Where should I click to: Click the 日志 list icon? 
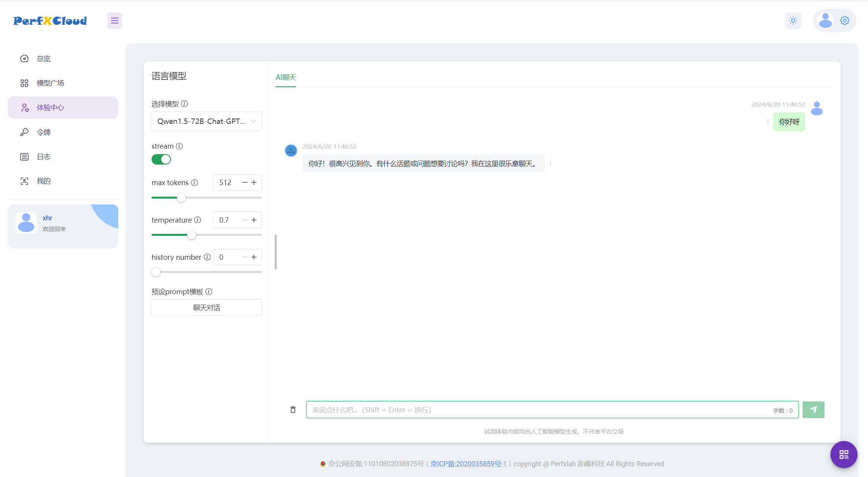point(24,156)
